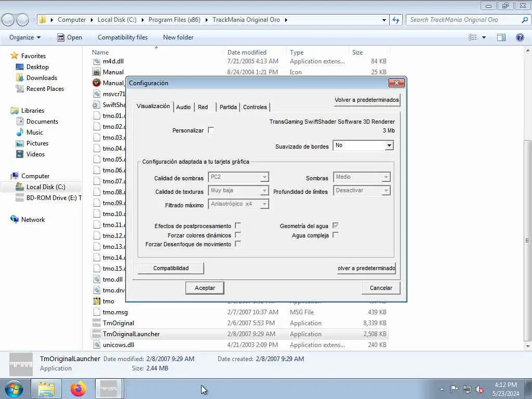The image size is (532, 399).
Task: Open Videos library
Action: coord(35,154)
